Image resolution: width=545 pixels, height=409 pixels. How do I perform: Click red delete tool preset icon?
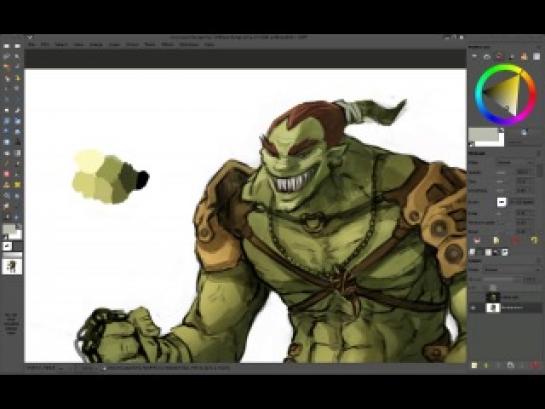(516, 240)
